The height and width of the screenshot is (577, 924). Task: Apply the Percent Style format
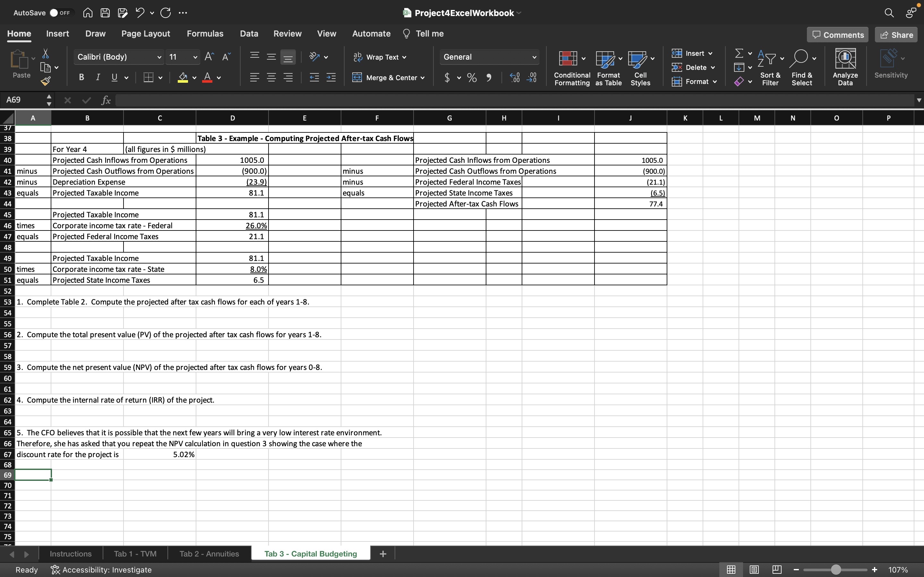(x=472, y=78)
